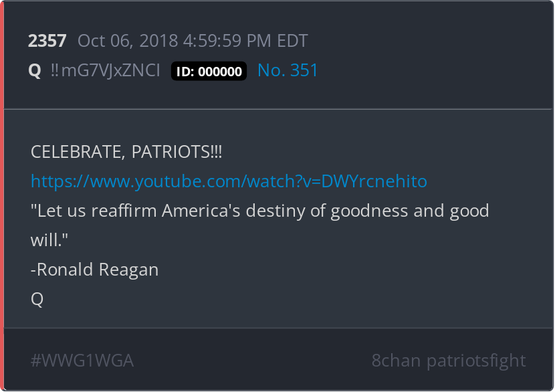Click the word 'patriotsfight' in the footer
Image resolution: width=555 pixels, height=392 pixels.
[476, 361]
